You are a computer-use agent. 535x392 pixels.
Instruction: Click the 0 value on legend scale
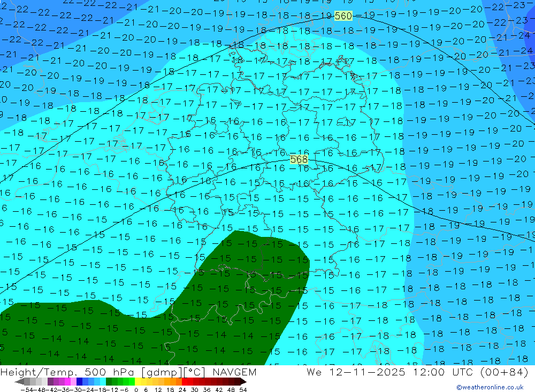click(x=136, y=390)
